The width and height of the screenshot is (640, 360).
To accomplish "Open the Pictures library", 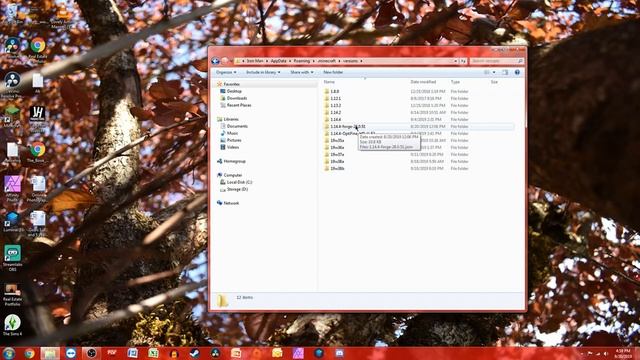I will (x=234, y=140).
